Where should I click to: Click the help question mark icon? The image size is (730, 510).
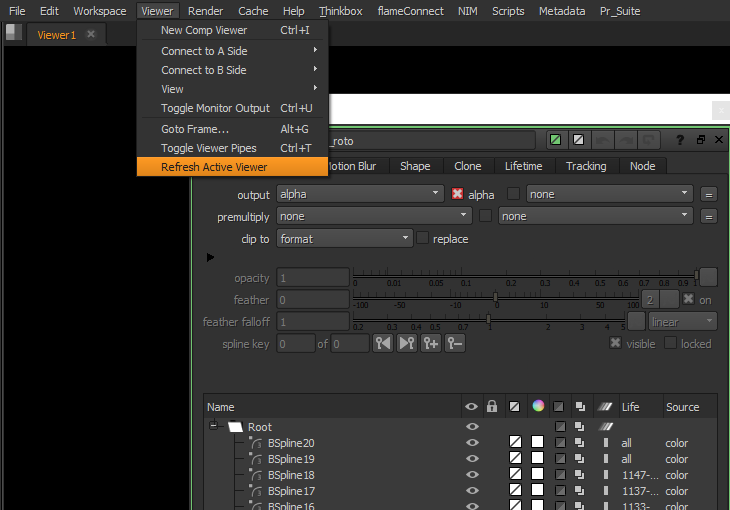(680, 140)
